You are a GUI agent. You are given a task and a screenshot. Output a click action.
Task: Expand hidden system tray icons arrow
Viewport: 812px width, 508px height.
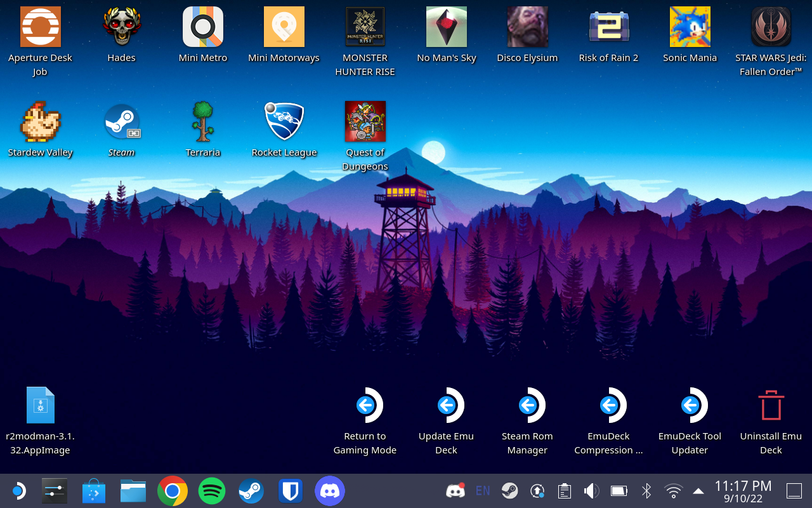point(698,491)
